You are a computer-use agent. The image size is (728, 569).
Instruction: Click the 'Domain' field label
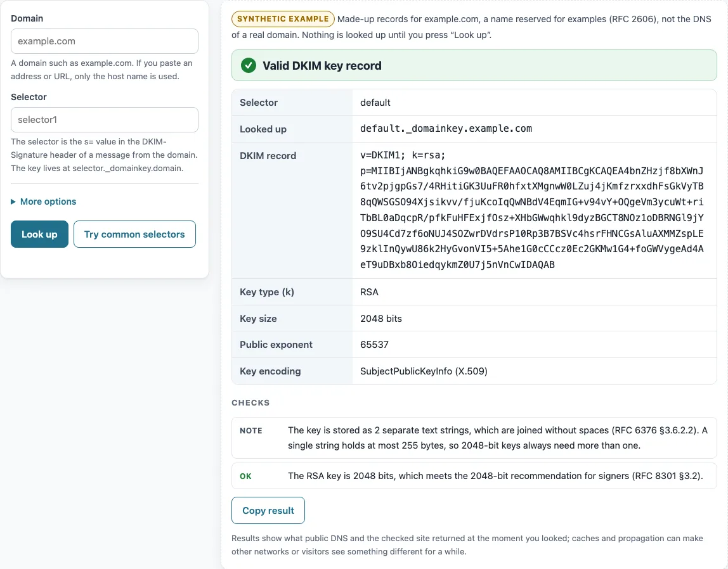(x=27, y=18)
